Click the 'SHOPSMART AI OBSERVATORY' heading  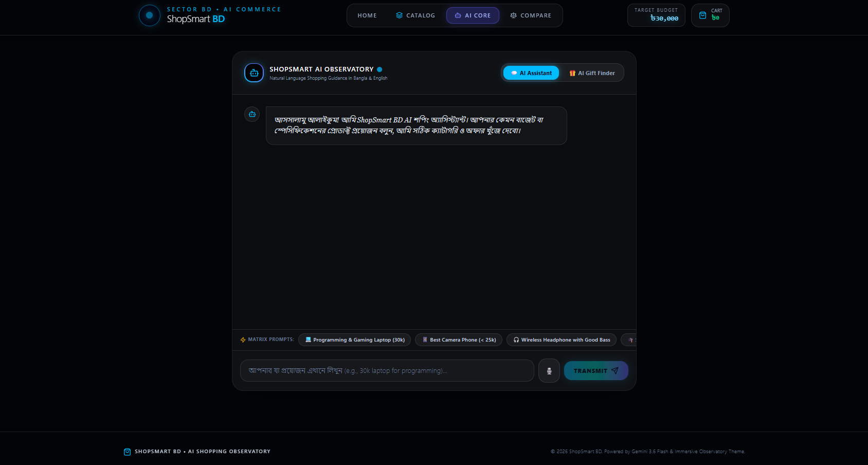[321, 69]
